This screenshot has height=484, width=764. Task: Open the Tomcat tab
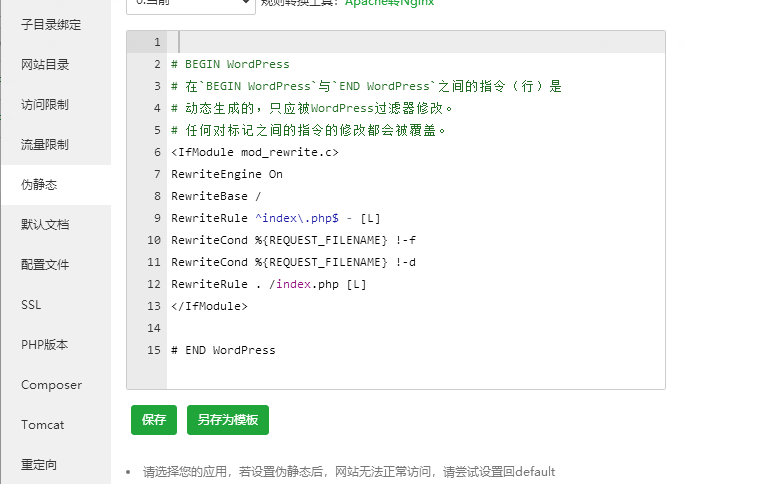(x=42, y=425)
